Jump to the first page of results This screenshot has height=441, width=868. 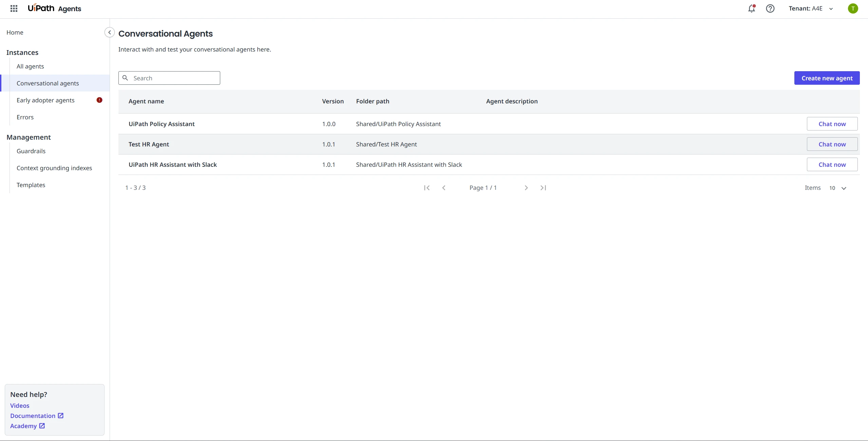[427, 188]
